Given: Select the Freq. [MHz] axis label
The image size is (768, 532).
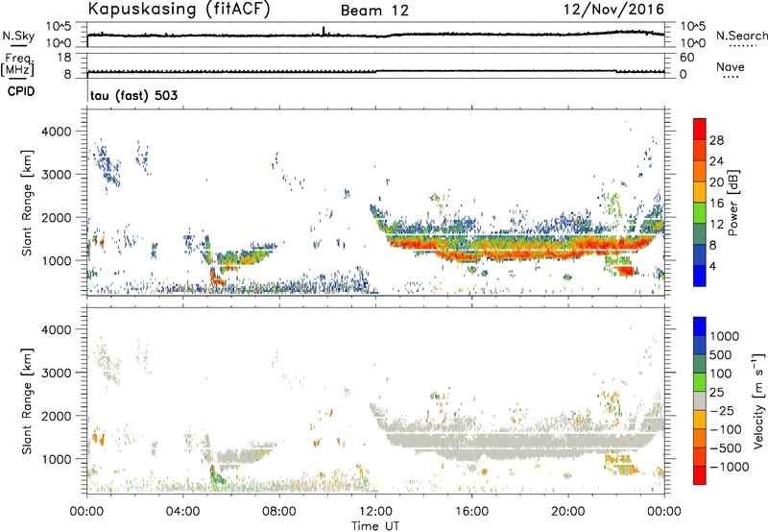Looking at the screenshot, I should [x=17, y=64].
